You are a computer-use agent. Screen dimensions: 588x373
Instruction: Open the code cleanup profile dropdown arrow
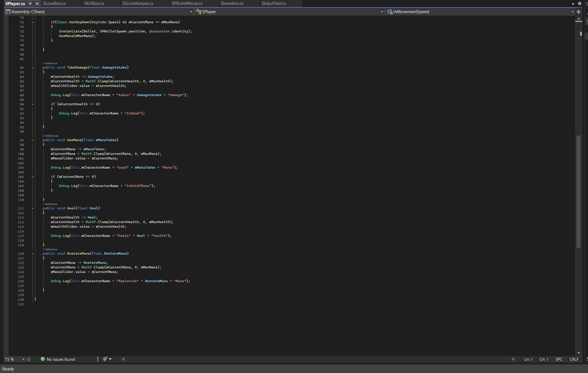[x=110, y=359]
